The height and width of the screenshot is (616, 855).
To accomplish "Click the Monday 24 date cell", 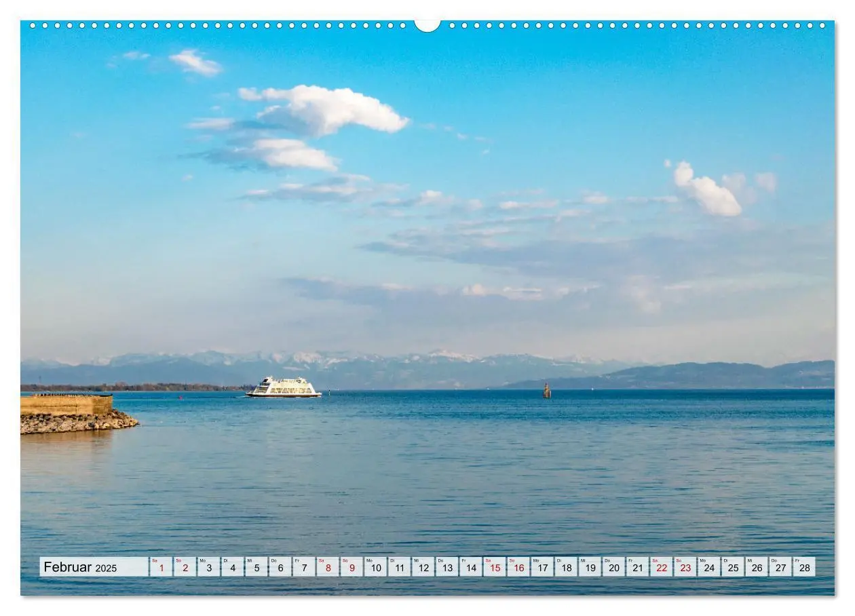I will coord(708,567).
